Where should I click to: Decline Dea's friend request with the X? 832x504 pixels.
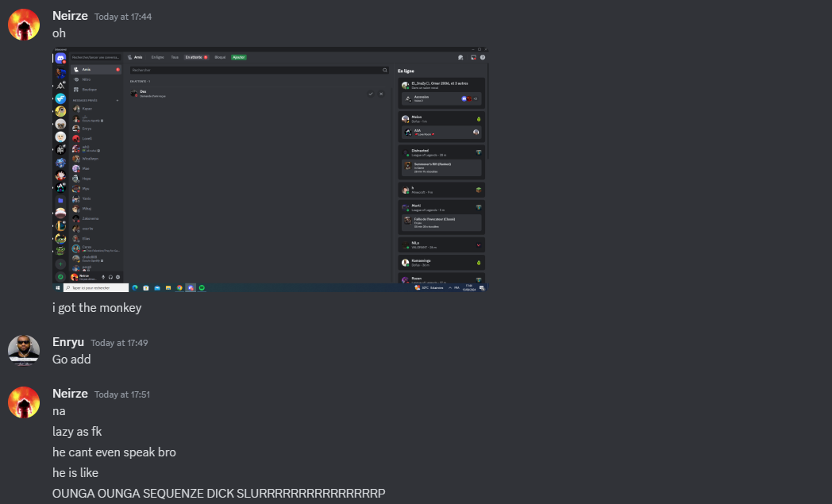381,94
